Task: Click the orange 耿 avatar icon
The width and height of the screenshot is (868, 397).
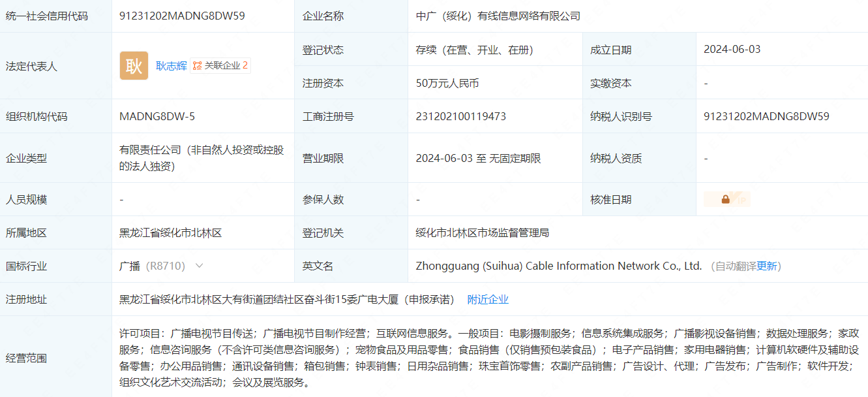Action: click(x=134, y=66)
